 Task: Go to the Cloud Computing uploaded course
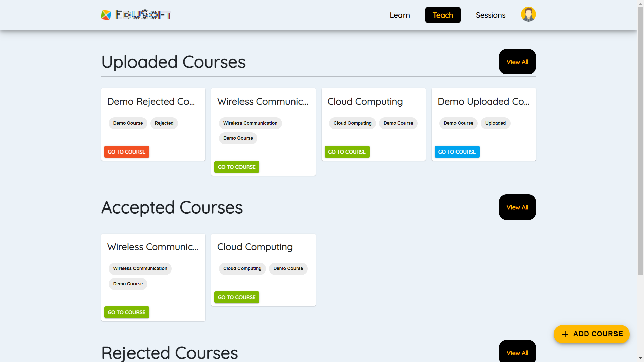[347, 152]
